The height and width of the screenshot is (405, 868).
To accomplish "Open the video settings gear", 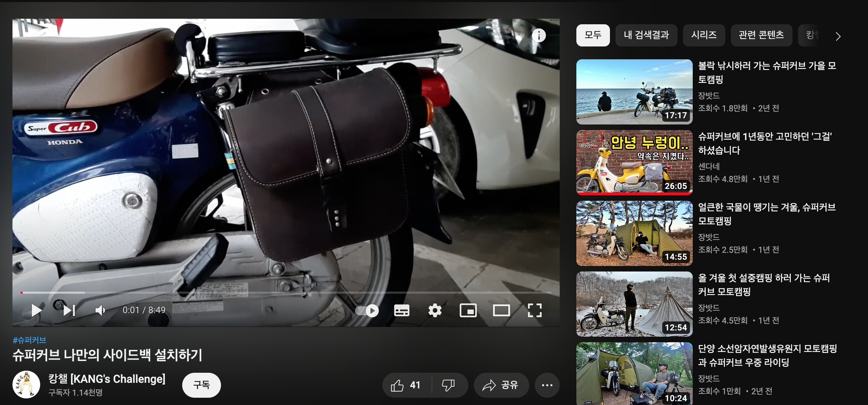I will (435, 310).
